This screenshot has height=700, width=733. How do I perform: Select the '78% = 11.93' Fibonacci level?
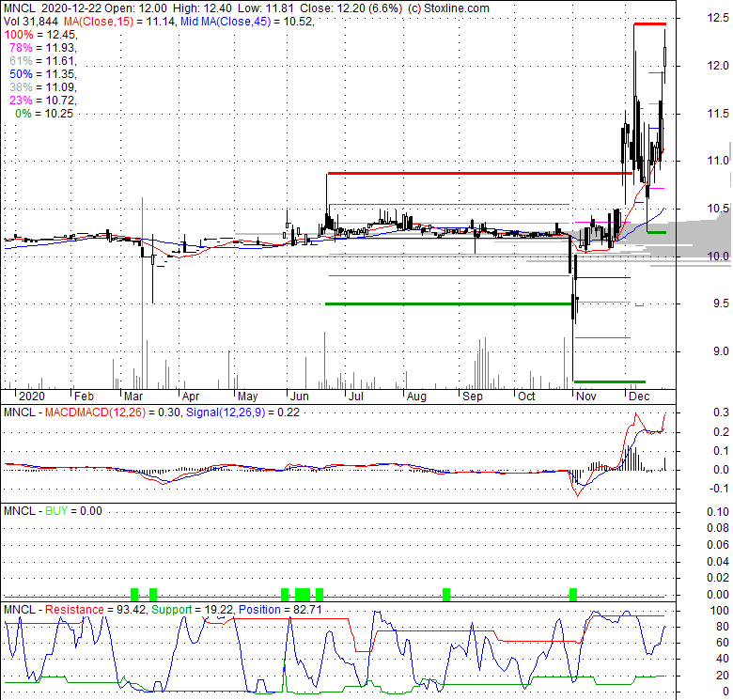pos(43,48)
